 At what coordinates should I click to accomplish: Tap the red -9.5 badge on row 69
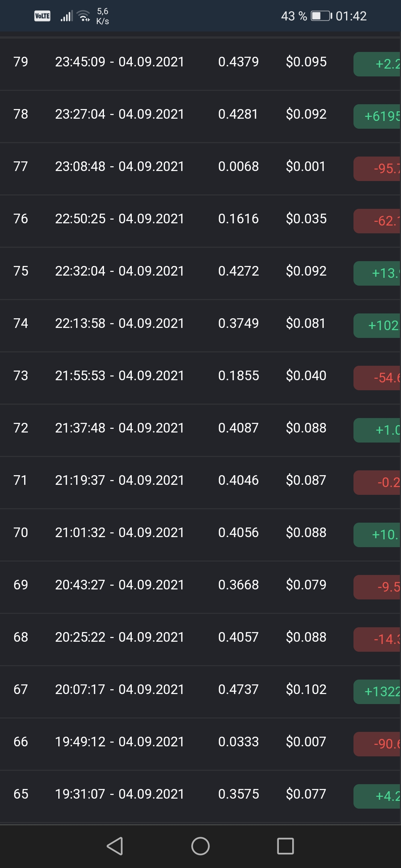pos(377,587)
